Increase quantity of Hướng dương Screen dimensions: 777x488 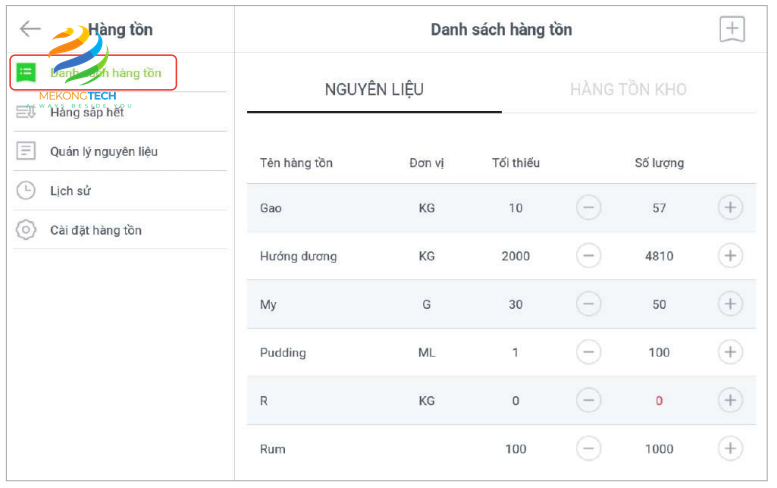point(731,256)
